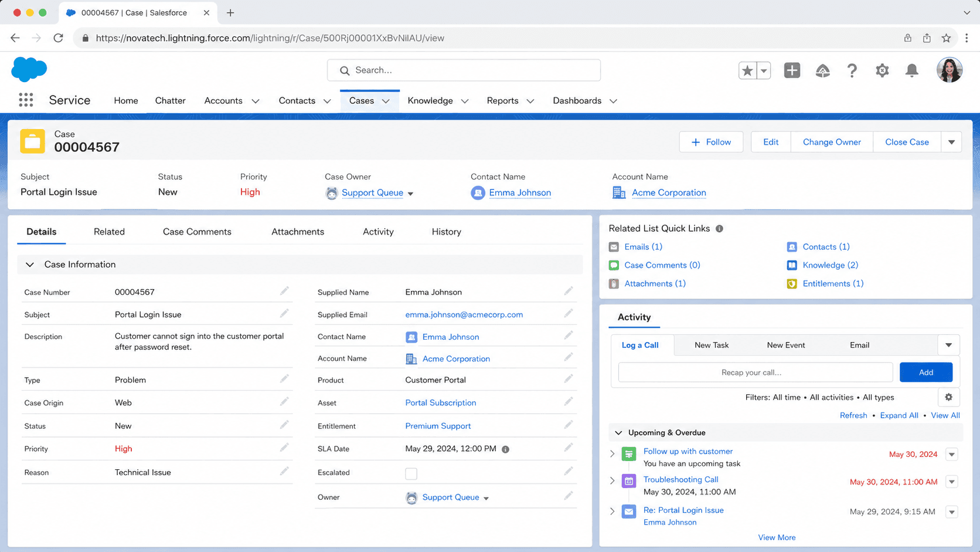Click into the global Search box
This screenshot has width=980, height=552.
pos(464,70)
